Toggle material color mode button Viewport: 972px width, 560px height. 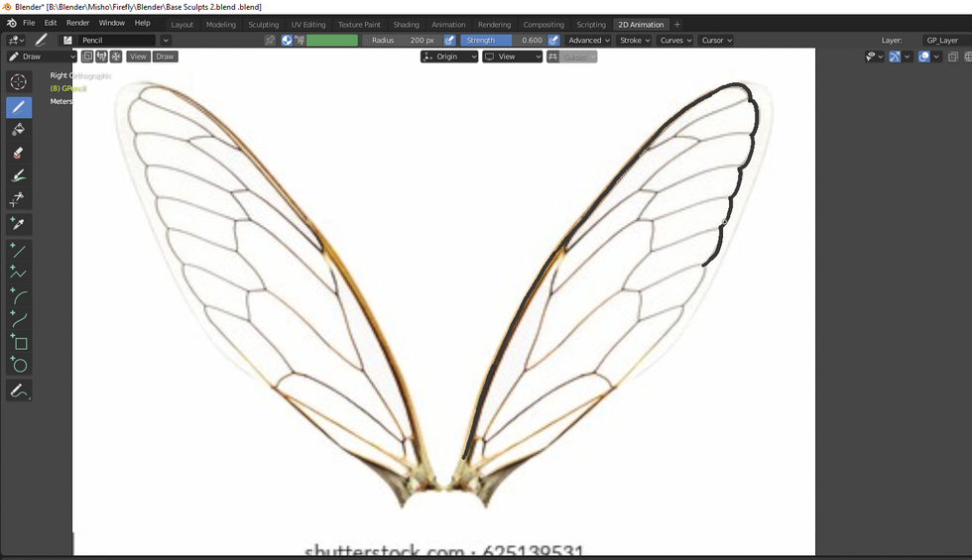(287, 41)
